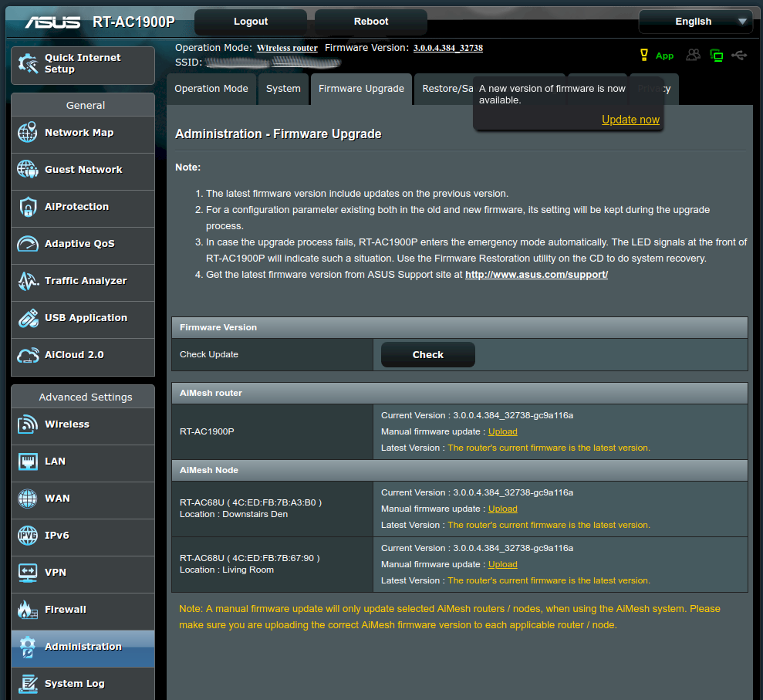Open AiProtection menu label
Image resolution: width=763 pixels, height=700 pixels.
click(x=77, y=206)
